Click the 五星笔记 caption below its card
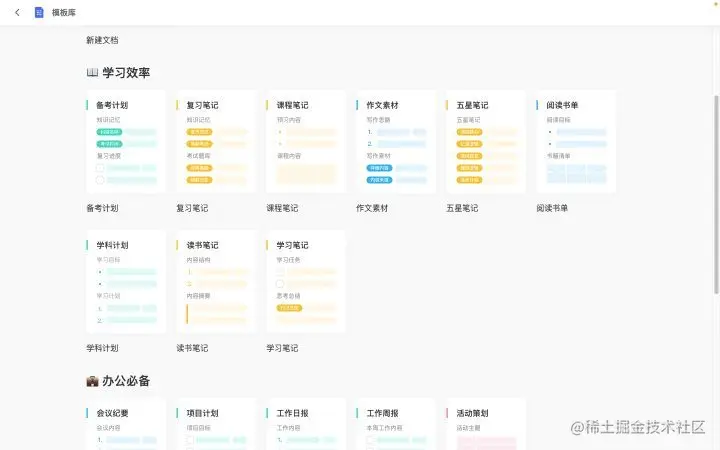Screen dimensions: 720x450 point(462,208)
